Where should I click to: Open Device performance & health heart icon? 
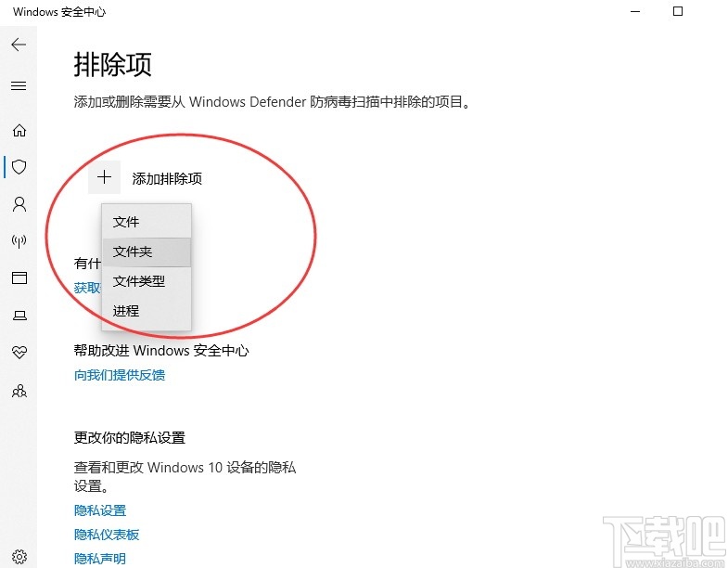point(19,353)
